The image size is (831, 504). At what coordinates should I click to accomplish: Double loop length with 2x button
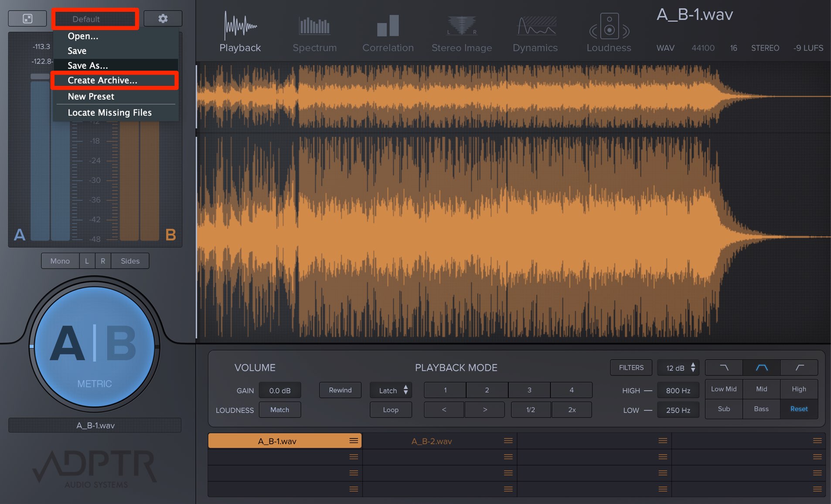(572, 410)
